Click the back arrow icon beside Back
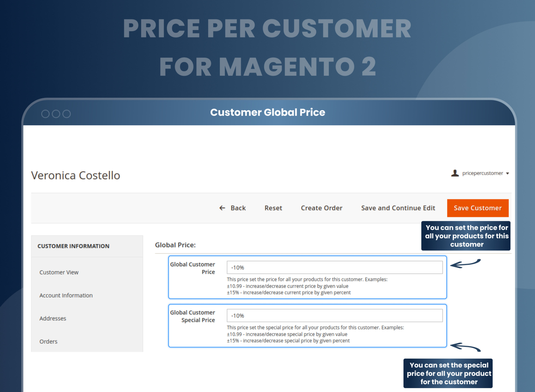Screen dimensions: 535x392 point(222,208)
